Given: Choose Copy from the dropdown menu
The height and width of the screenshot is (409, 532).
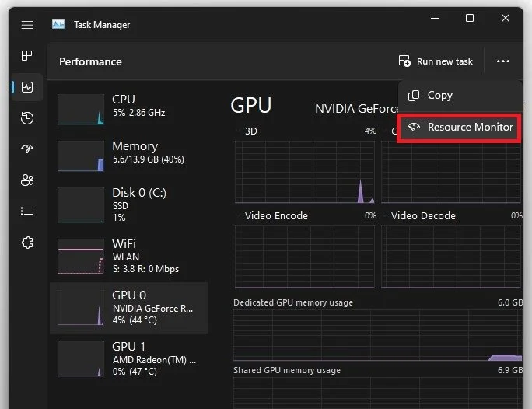Looking at the screenshot, I should pos(460,96).
